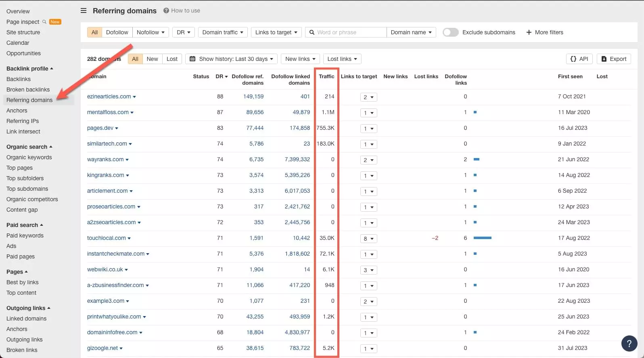Click the API braces button
The height and width of the screenshot is (358, 644).
(579, 59)
